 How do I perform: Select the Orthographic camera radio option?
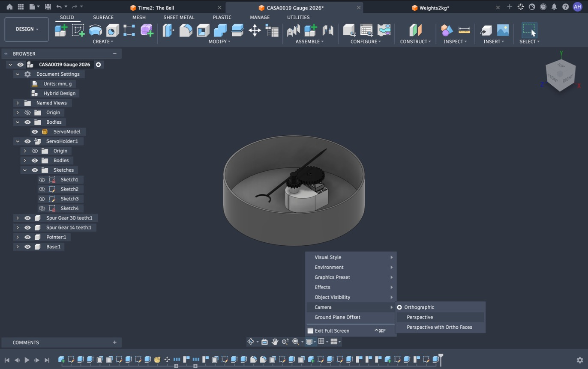pos(399,307)
